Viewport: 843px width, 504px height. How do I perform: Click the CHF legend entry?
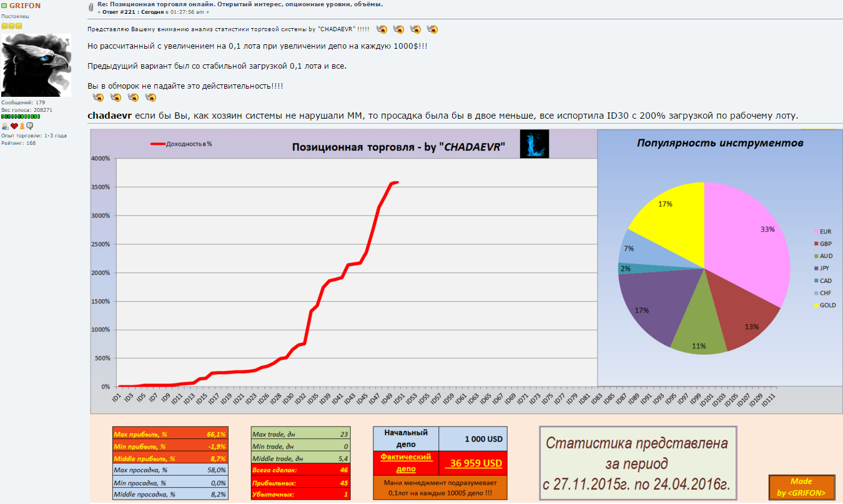(822, 293)
